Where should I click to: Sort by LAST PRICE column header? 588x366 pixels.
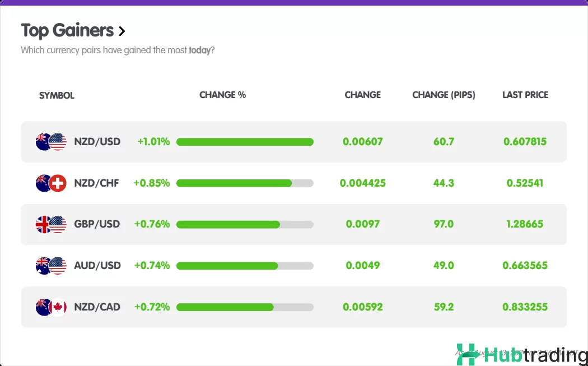(x=525, y=95)
